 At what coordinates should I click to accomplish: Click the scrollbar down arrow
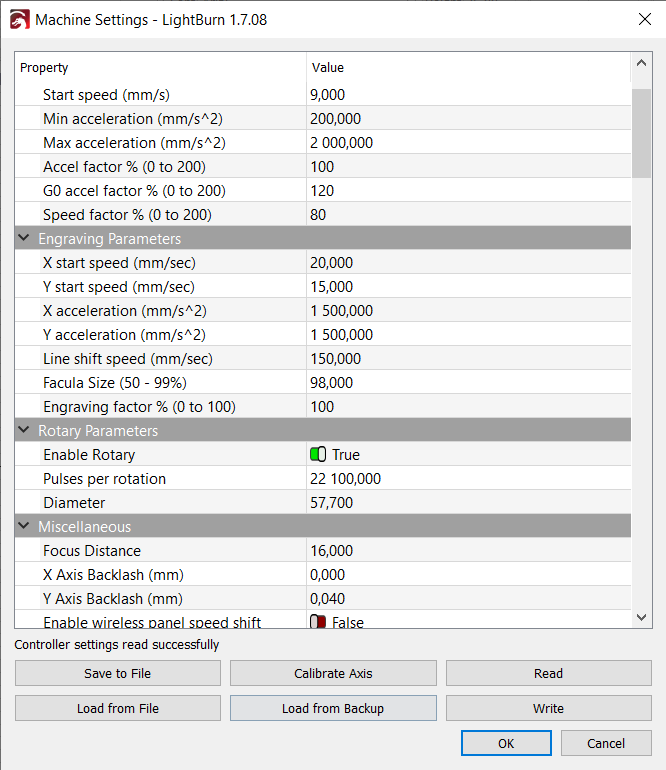tap(641, 617)
